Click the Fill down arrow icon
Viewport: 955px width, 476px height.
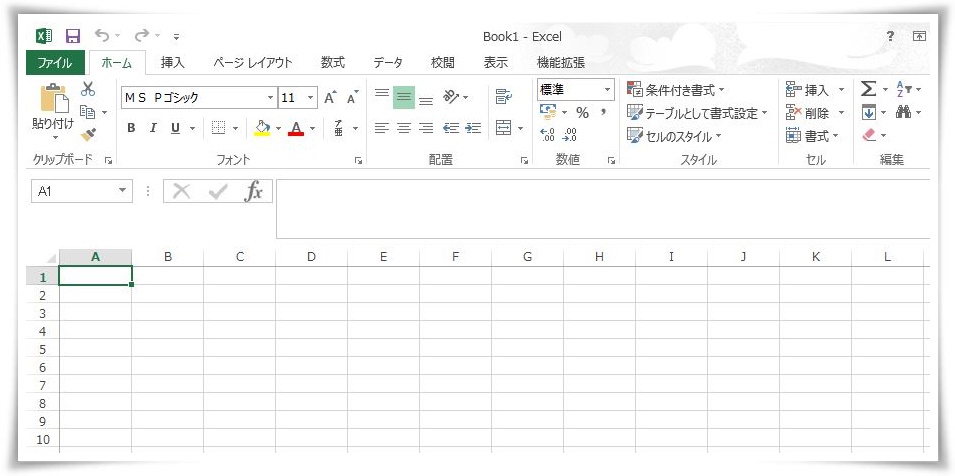pyautogui.click(x=868, y=113)
